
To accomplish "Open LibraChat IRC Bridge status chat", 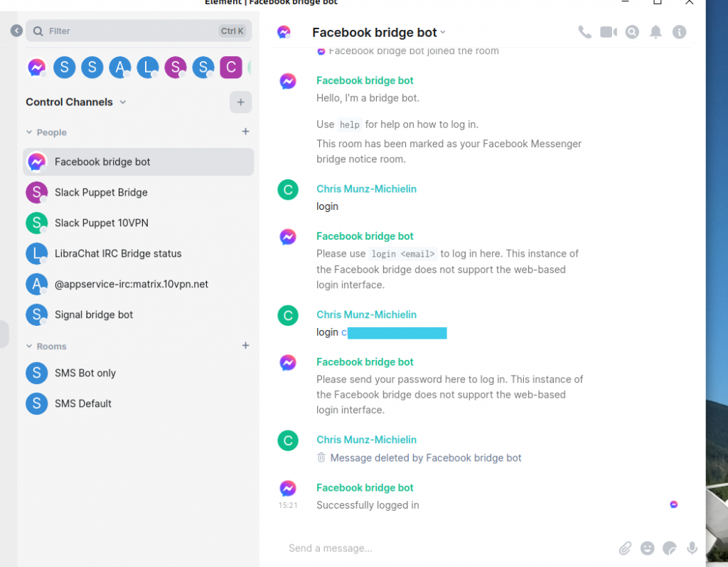I will (x=139, y=254).
